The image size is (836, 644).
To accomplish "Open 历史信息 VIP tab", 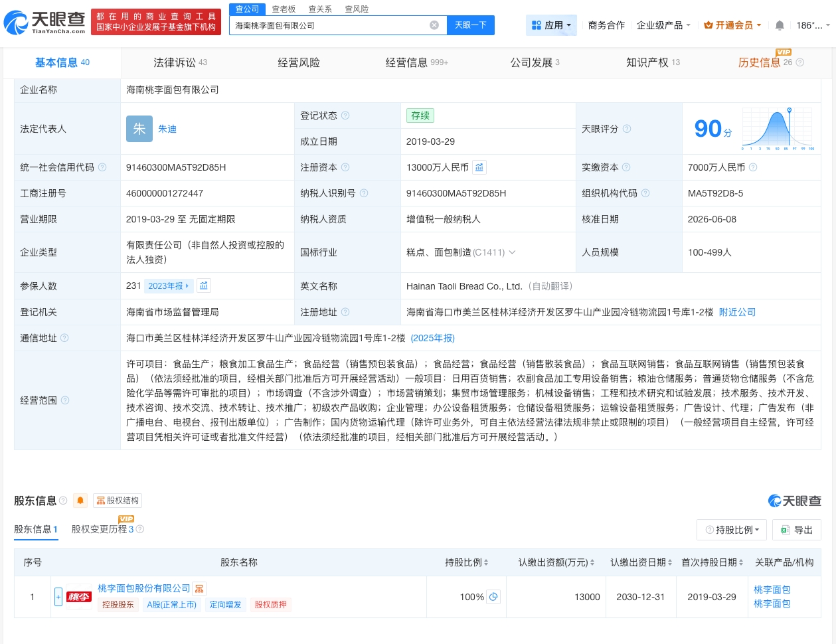I will click(x=765, y=62).
